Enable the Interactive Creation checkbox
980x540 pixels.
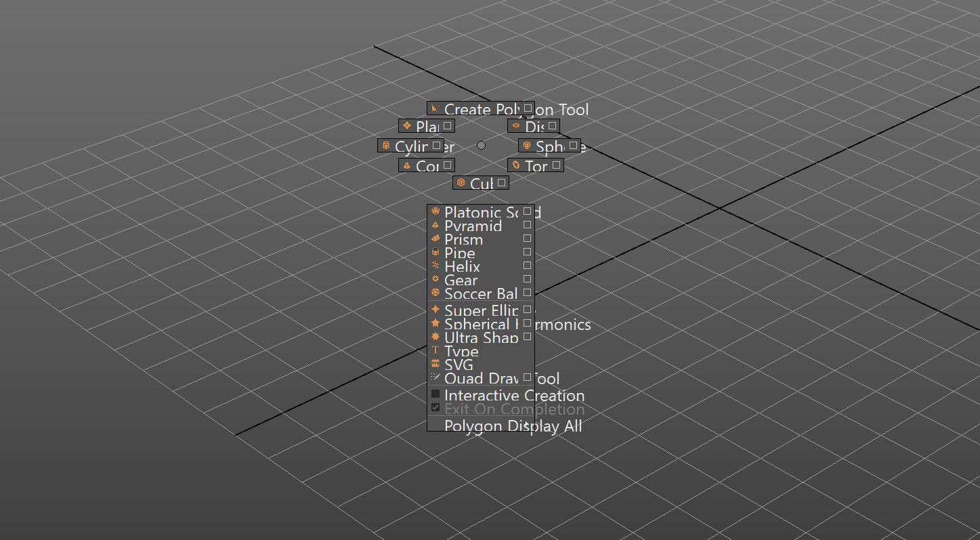point(435,393)
